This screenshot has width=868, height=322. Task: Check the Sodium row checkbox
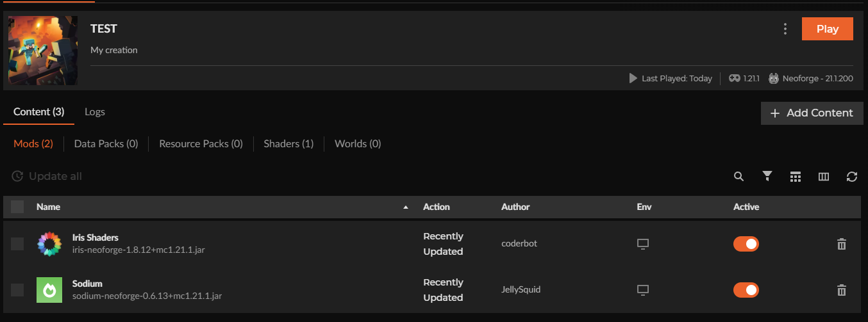pyautogui.click(x=17, y=290)
